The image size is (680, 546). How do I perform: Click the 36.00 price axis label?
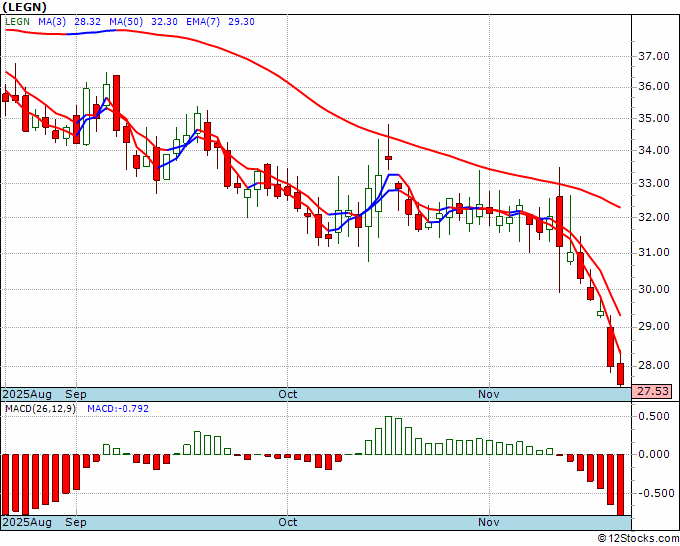(x=654, y=87)
